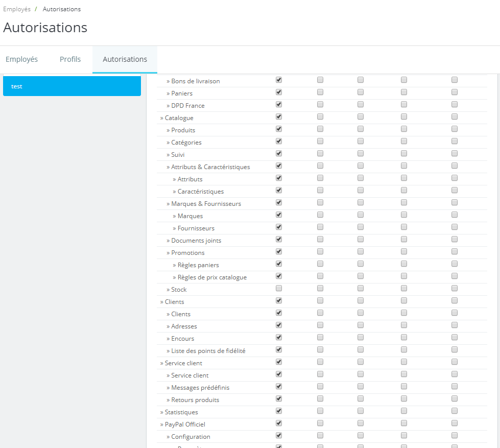500x448 pixels.
Task: Uncheck the checked box in Caractéristiques row
Action: tap(279, 191)
